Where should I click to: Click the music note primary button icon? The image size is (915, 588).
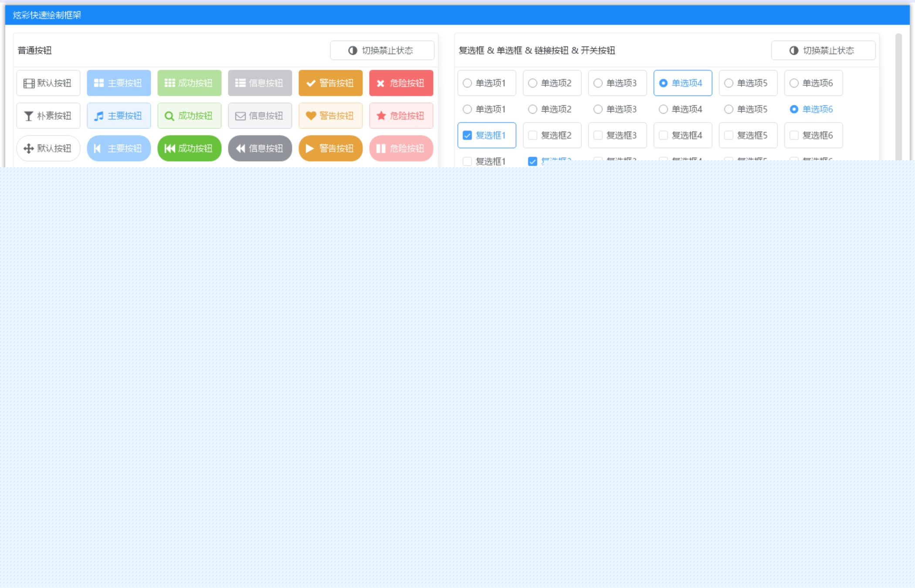coord(99,116)
